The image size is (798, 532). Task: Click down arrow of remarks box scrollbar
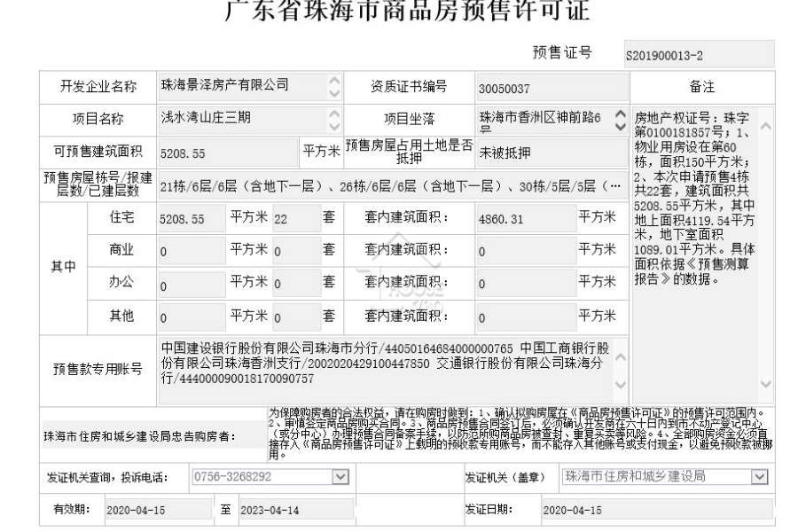coord(765,383)
